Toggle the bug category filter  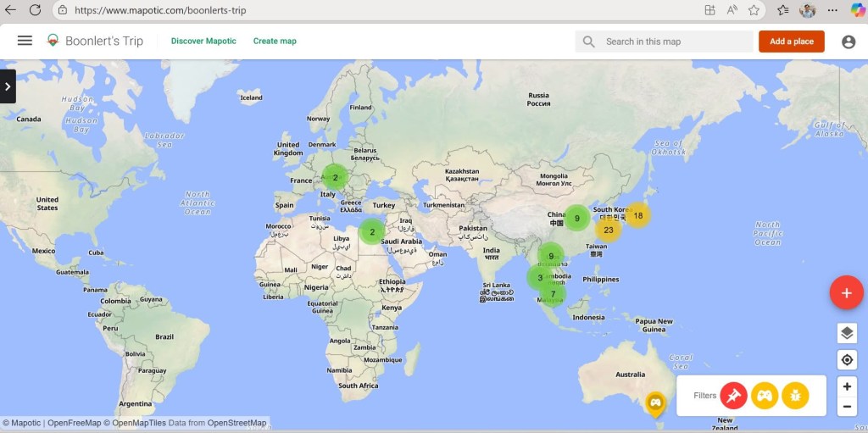796,396
